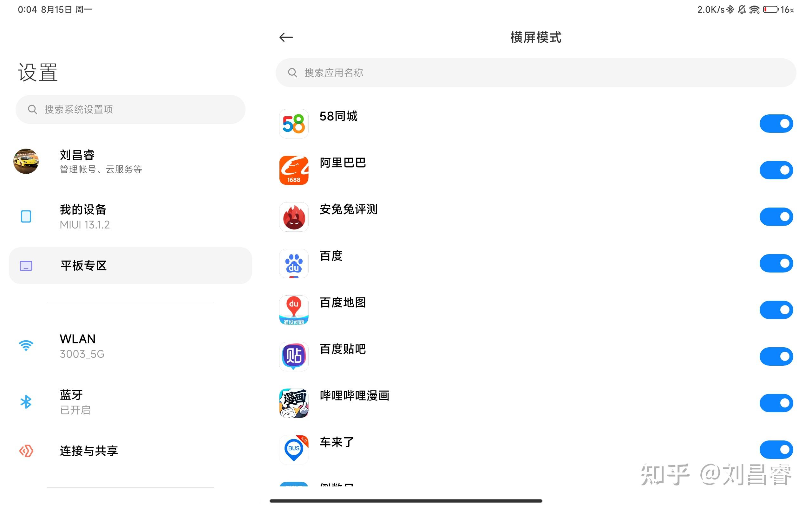This screenshot has height=507, width=812.
Task: Tap the 阿里巴巴 1688 app icon
Action: tap(294, 170)
